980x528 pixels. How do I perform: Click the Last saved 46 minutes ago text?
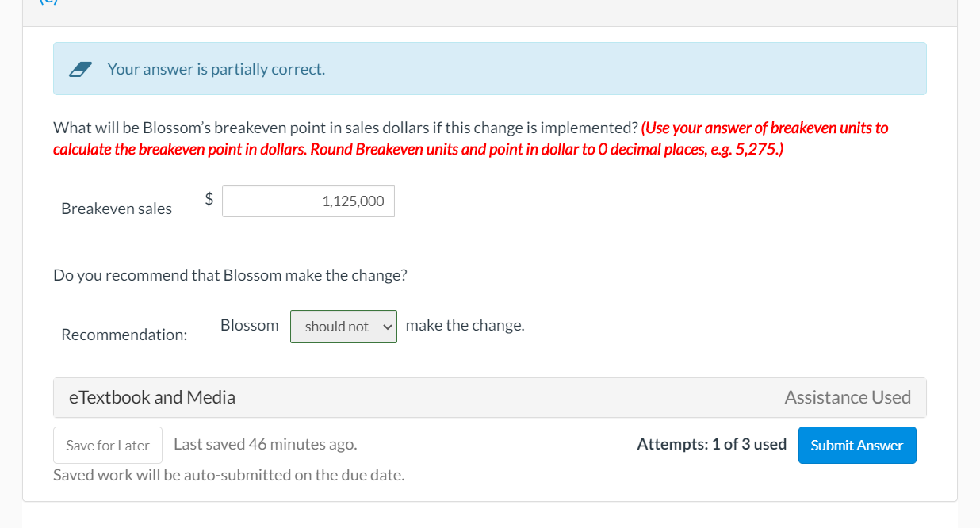tap(266, 444)
